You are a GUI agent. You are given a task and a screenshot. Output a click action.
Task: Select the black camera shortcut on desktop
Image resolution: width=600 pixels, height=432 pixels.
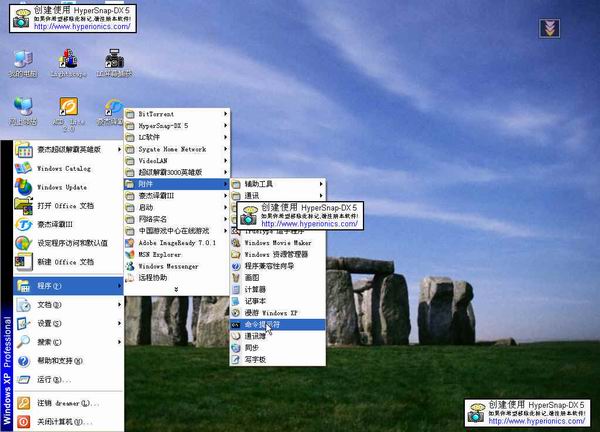pyautogui.click(x=114, y=64)
